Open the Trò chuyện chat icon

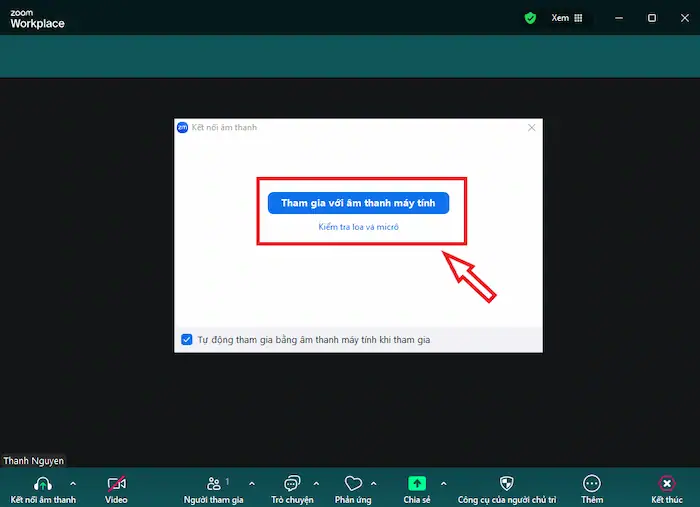coord(292,483)
